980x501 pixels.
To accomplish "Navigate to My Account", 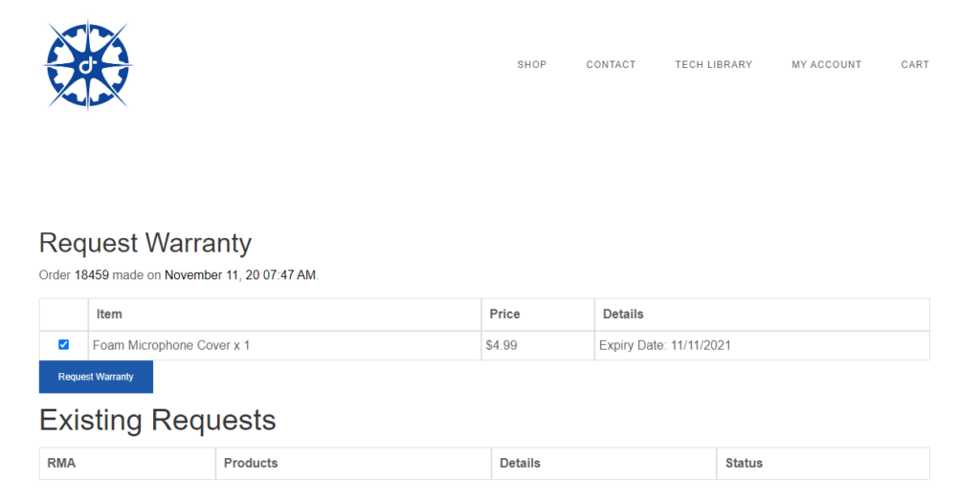I will coord(826,65).
